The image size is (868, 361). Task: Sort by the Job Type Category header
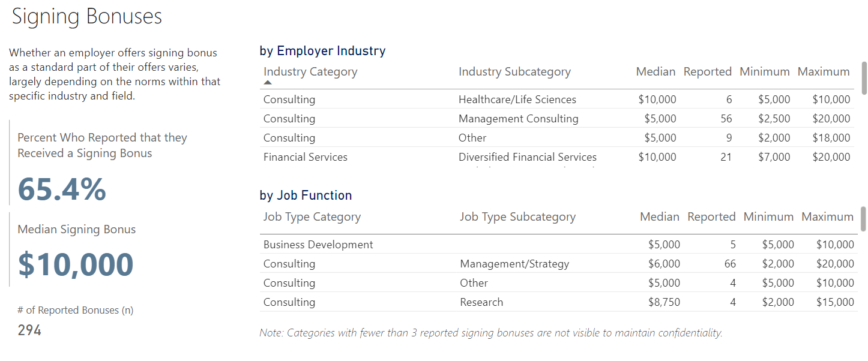312,217
